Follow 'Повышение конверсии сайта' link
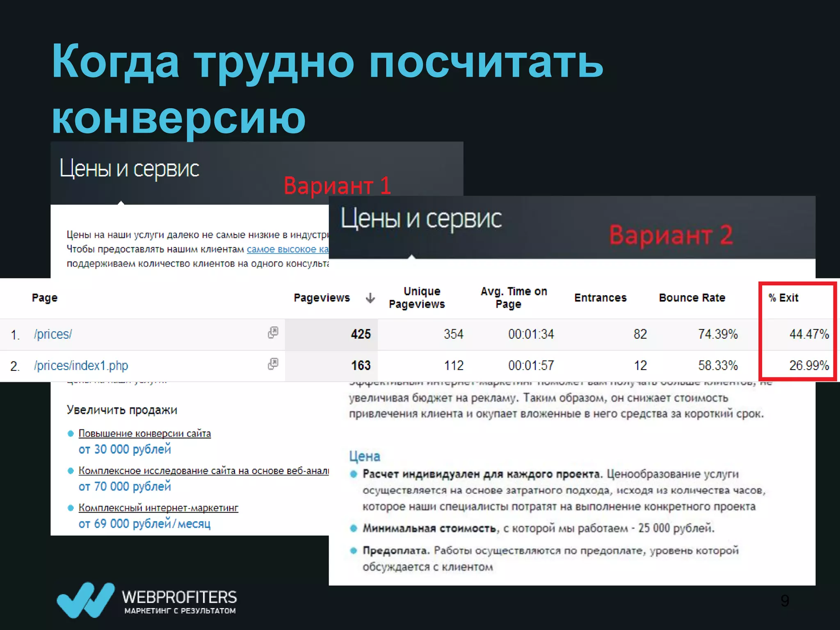This screenshot has width=840, height=630. [145, 434]
